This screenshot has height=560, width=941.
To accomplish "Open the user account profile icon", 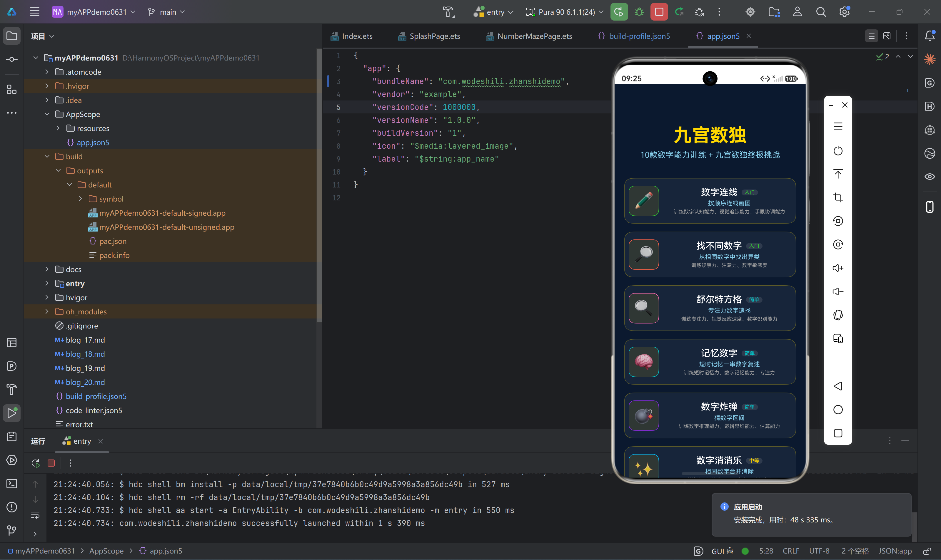I will pos(797,12).
